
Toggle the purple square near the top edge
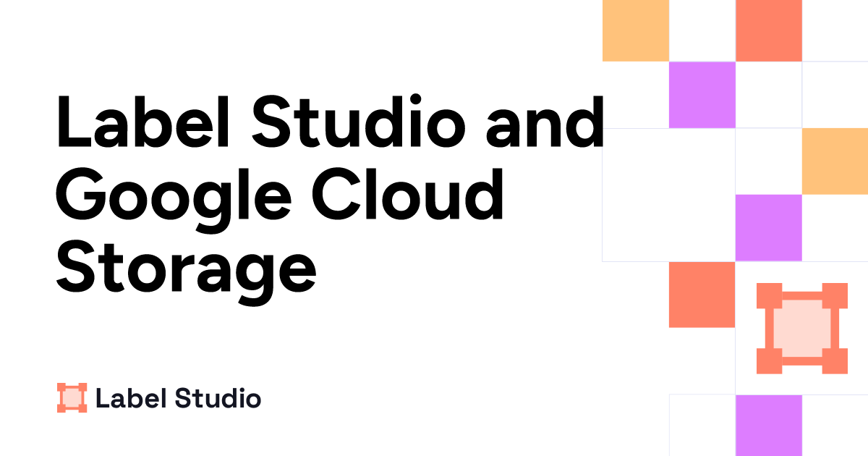pos(700,94)
